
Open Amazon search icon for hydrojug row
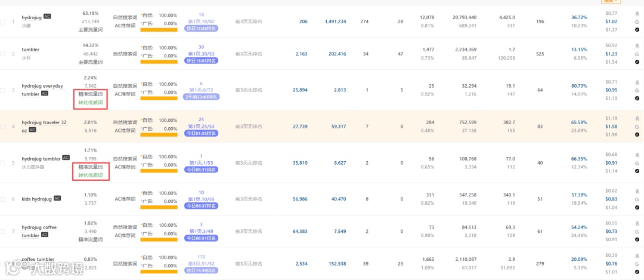637,13
